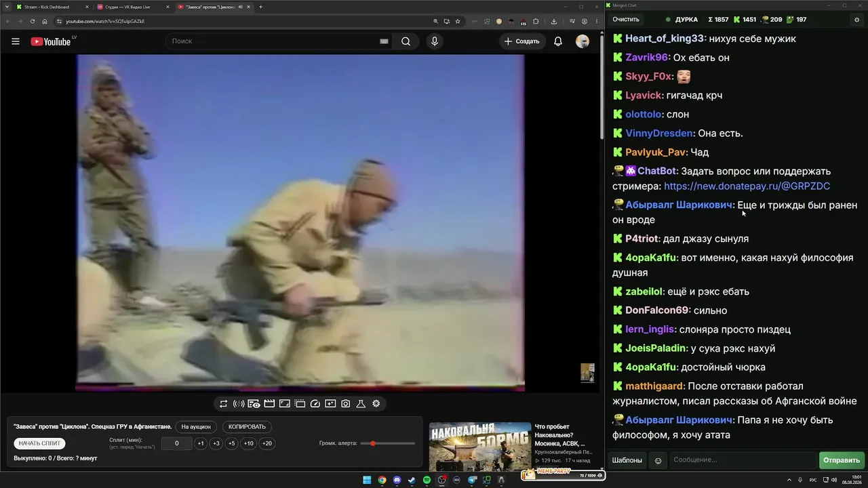Click the РУС keyboard language indicator
The image size is (868, 488).
click(813, 480)
